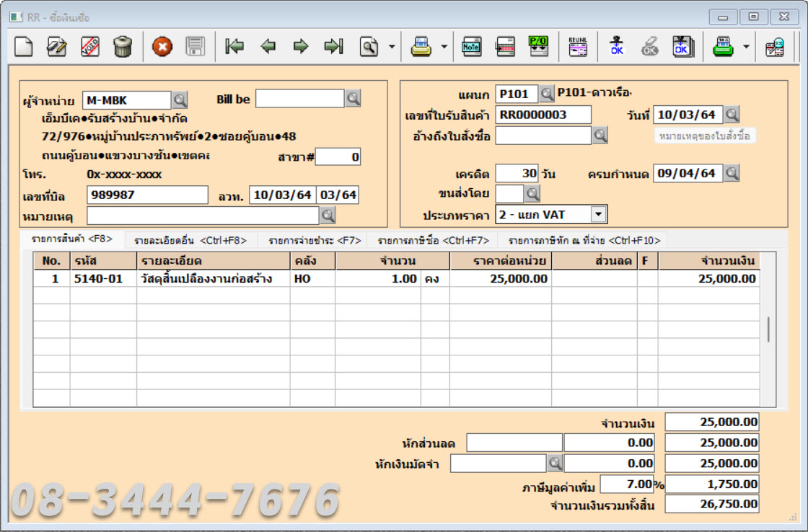The width and height of the screenshot is (808, 532).
Task: Select รายการจ่ายชำระ <F7> tab
Action: pyautogui.click(x=315, y=241)
